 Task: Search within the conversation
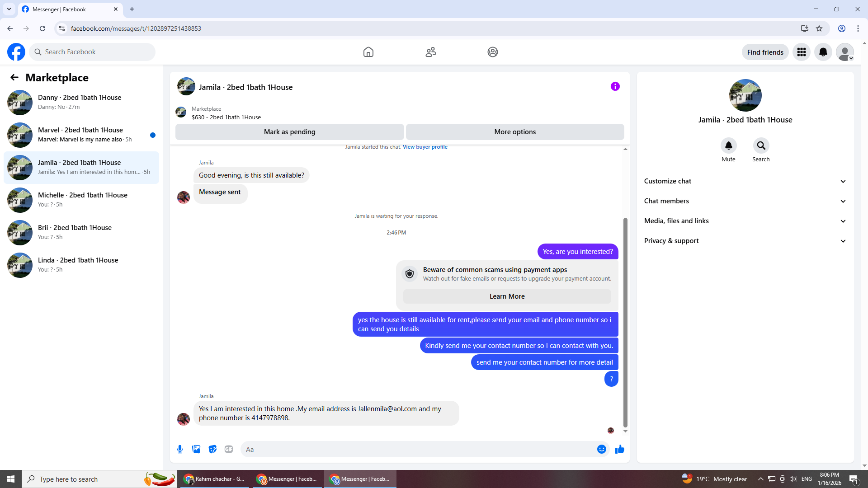761,145
